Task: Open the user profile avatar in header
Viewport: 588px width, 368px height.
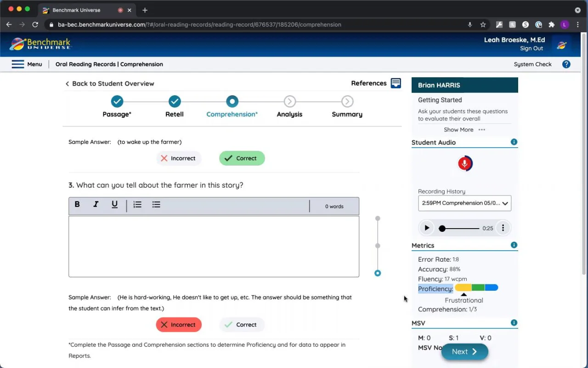Action: pyautogui.click(x=561, y=45)
